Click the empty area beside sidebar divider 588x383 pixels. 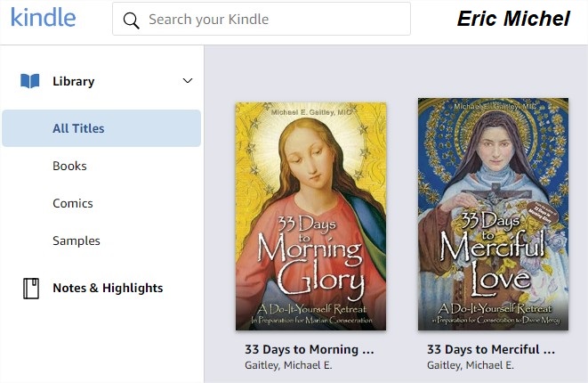click(217, 223)
